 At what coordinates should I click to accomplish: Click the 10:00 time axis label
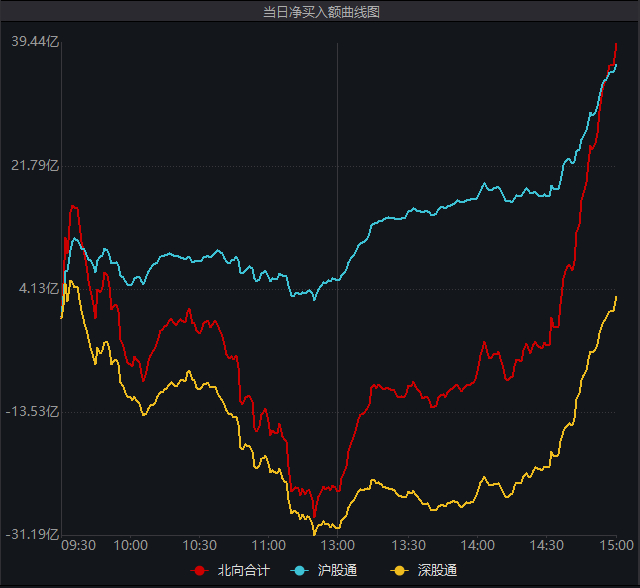point(130,545)
